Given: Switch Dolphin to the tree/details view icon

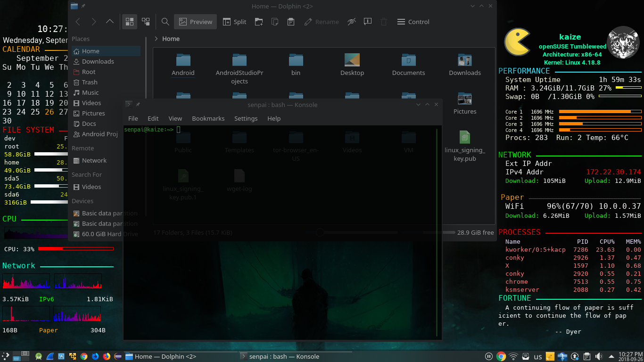Looking at the screenshot, I should click(x=146, y=22).
